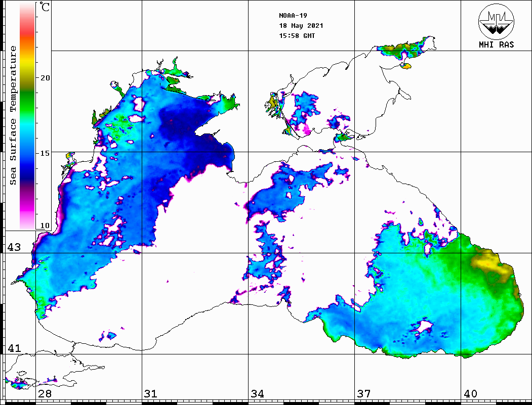Click the date '18 May 2021'
The width and height of the screenshot is (532, 405).
(x=301, y=26)
